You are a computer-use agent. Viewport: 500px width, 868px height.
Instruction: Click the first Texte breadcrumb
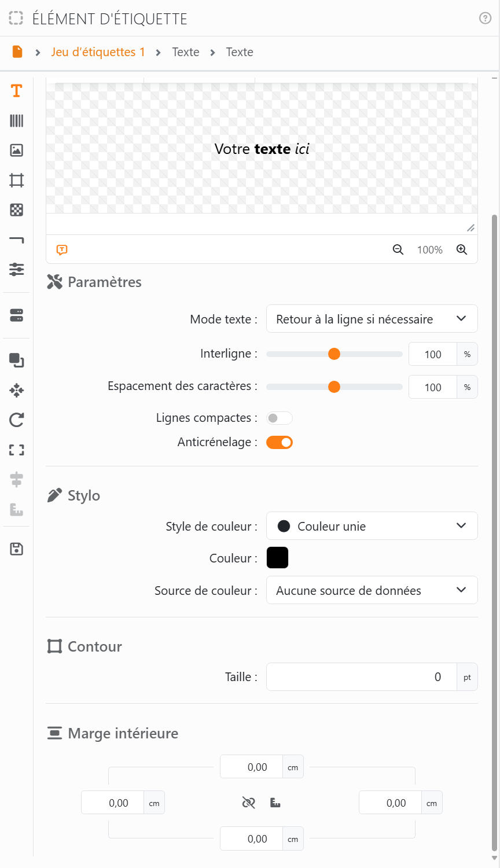[x=186, y=52]
